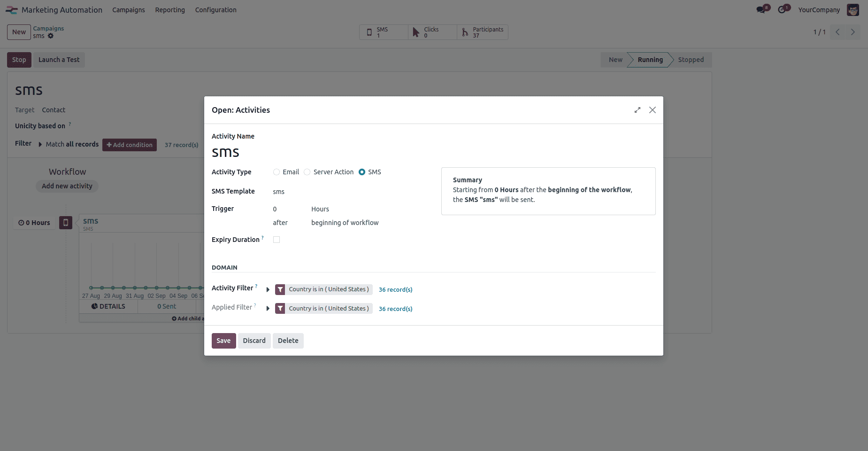Expand the Activity Filter domain arrow
Image resolution: width=868 pixels, height=451 pixels.
point(268,290)
